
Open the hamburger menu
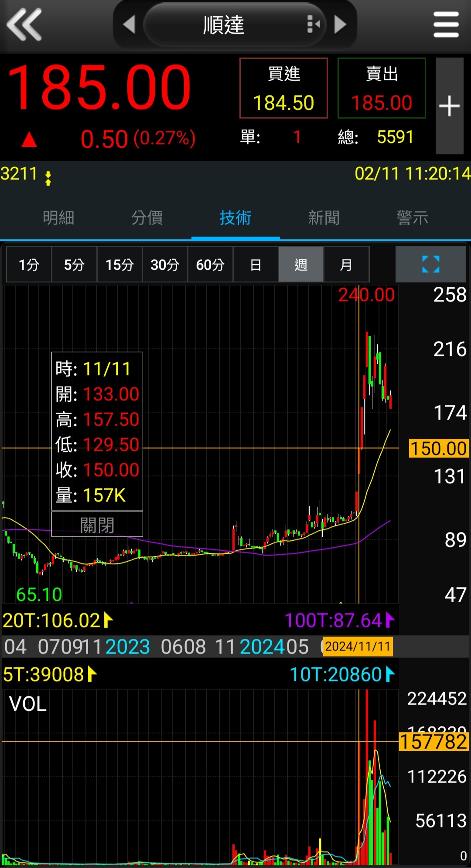pyautogui.click(x=446, y=25)
